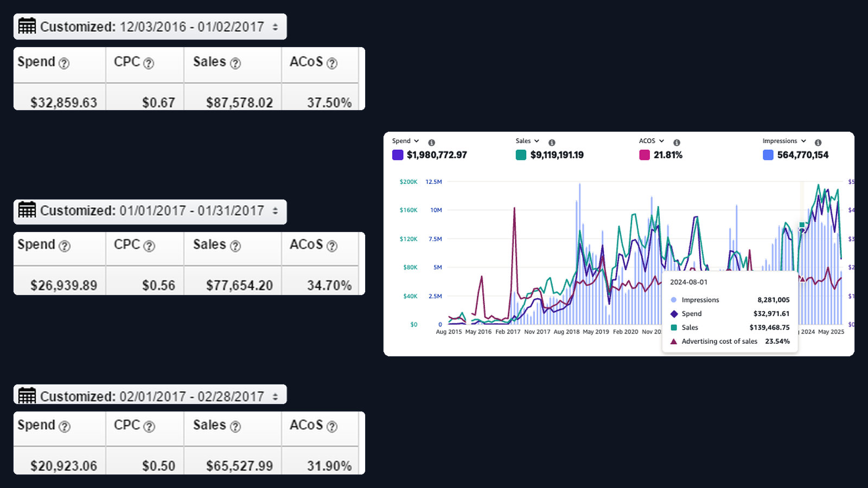Click ACoS help icon in 37.50% table
This screenshot has width=868, height=488.
point(332,63)
